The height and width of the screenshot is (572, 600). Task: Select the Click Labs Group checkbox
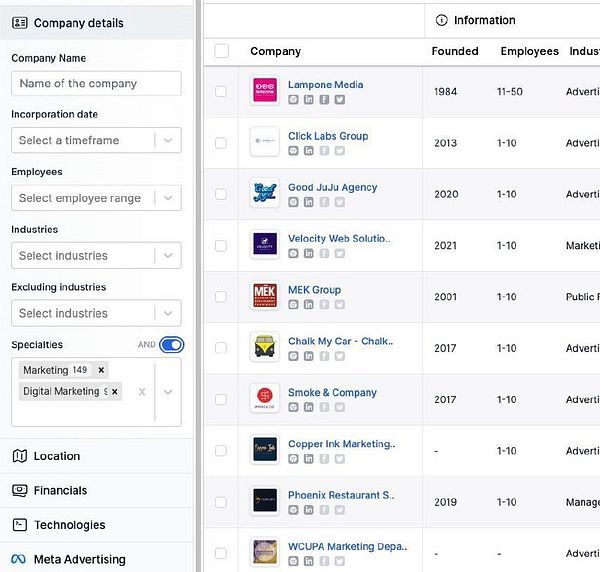click(221, 143)
